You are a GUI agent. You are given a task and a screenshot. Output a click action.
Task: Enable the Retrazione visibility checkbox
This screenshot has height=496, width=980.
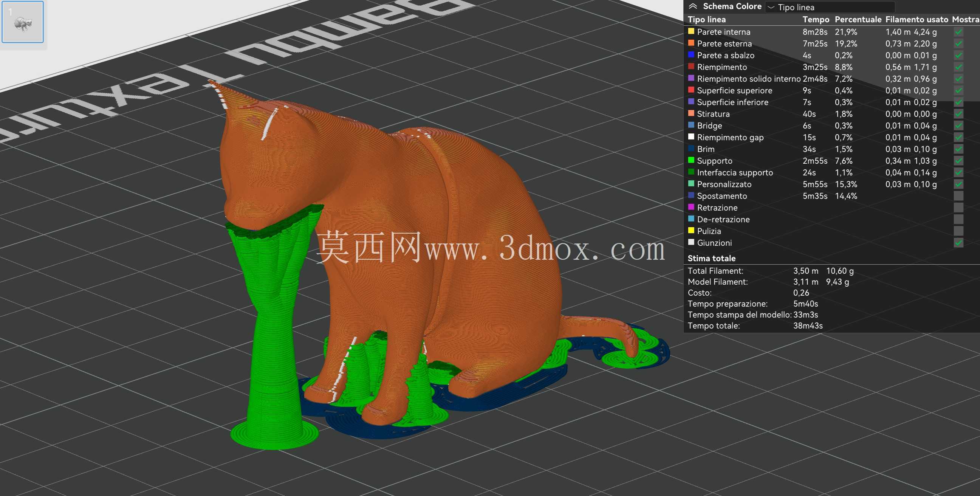click(x=958, y=208)
